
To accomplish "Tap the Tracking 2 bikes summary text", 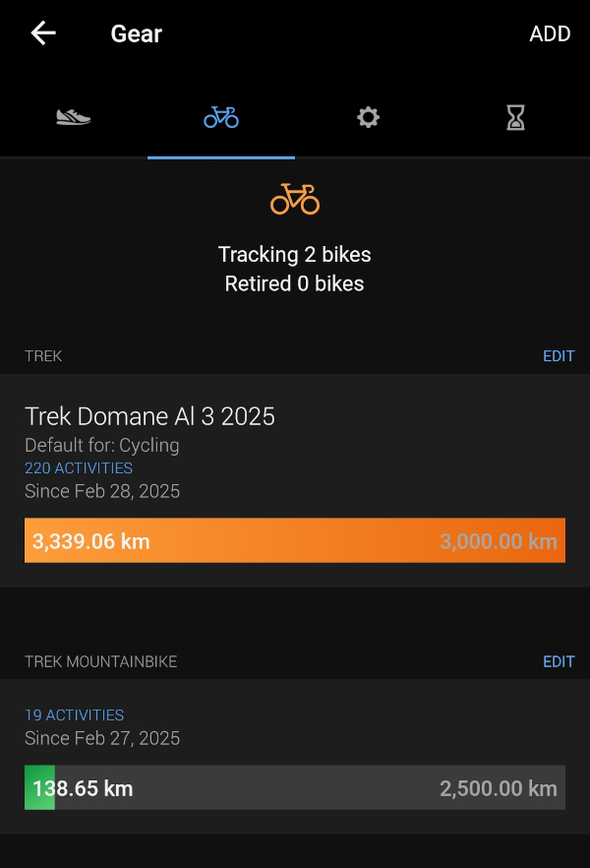I will (x=294, y=254).
